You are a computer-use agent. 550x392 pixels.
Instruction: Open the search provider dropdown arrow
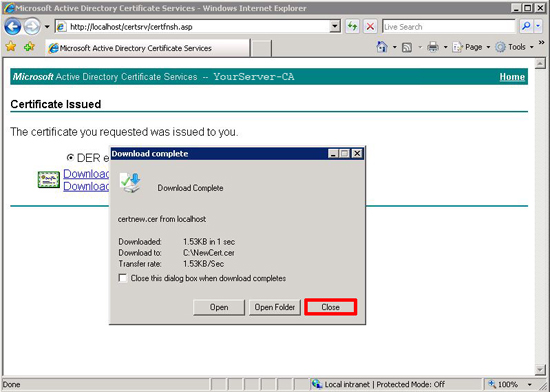coord(538,26)
